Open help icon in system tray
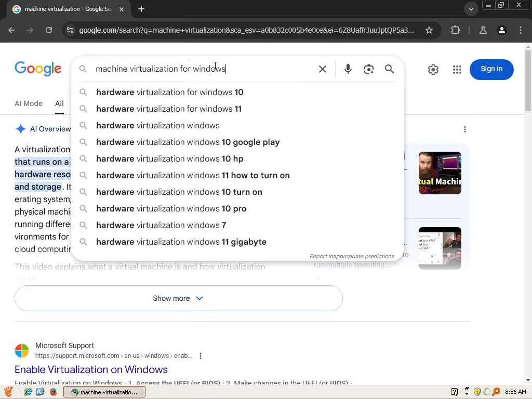 (454, 392)
